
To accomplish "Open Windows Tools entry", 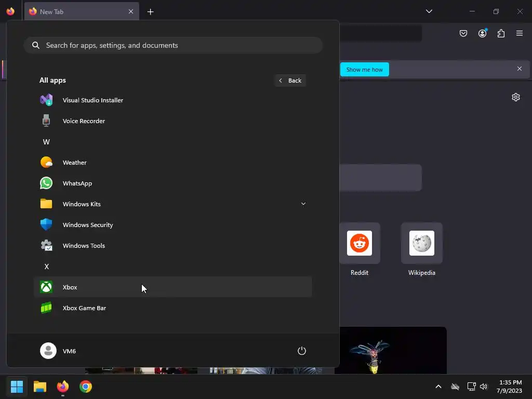I will click(172, 246).
